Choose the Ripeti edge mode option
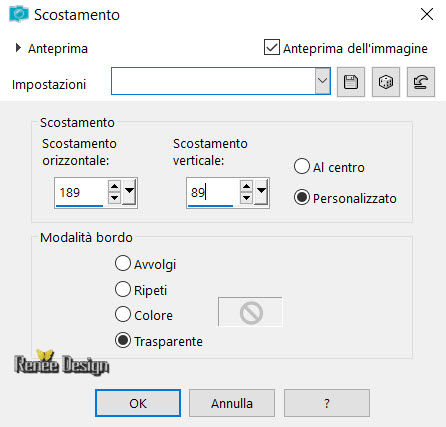 (x=123, y=289)
